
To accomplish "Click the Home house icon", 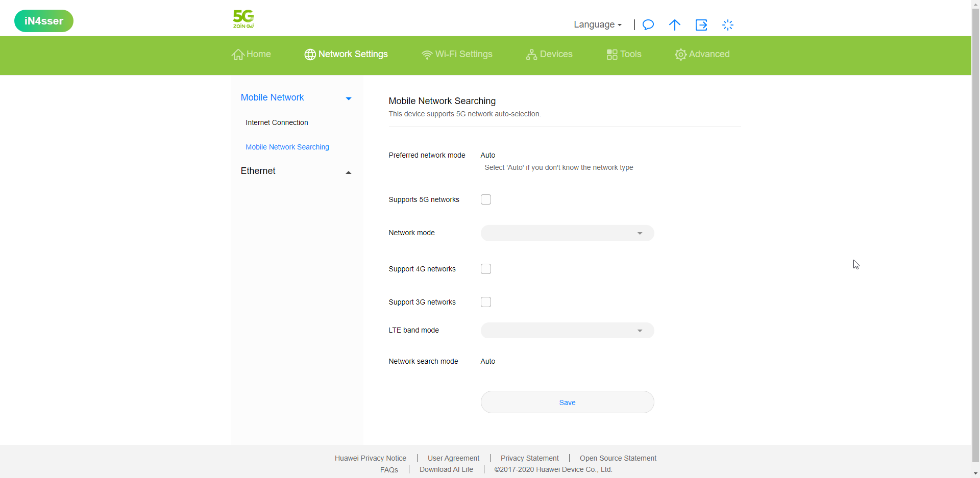I will click(x=238, y=55).
